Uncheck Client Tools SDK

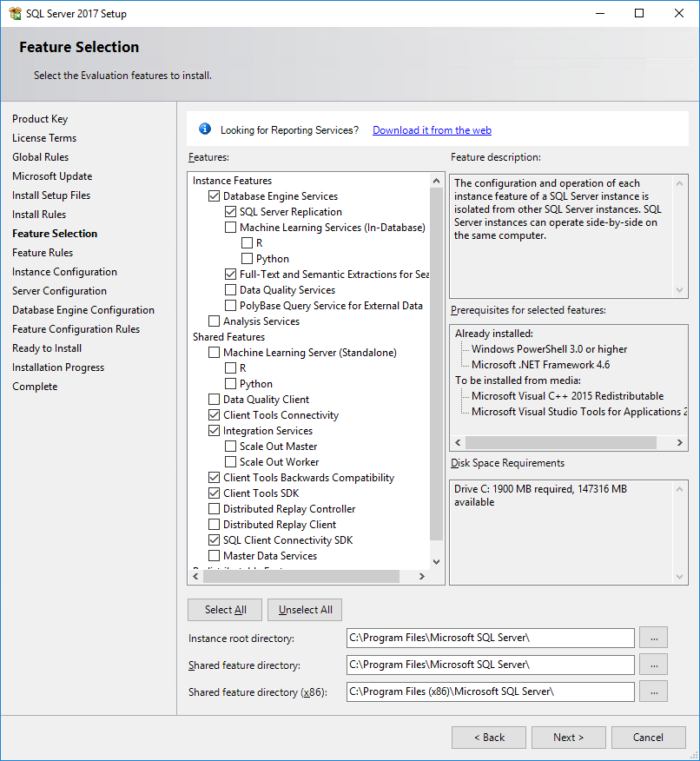point(214,493)
